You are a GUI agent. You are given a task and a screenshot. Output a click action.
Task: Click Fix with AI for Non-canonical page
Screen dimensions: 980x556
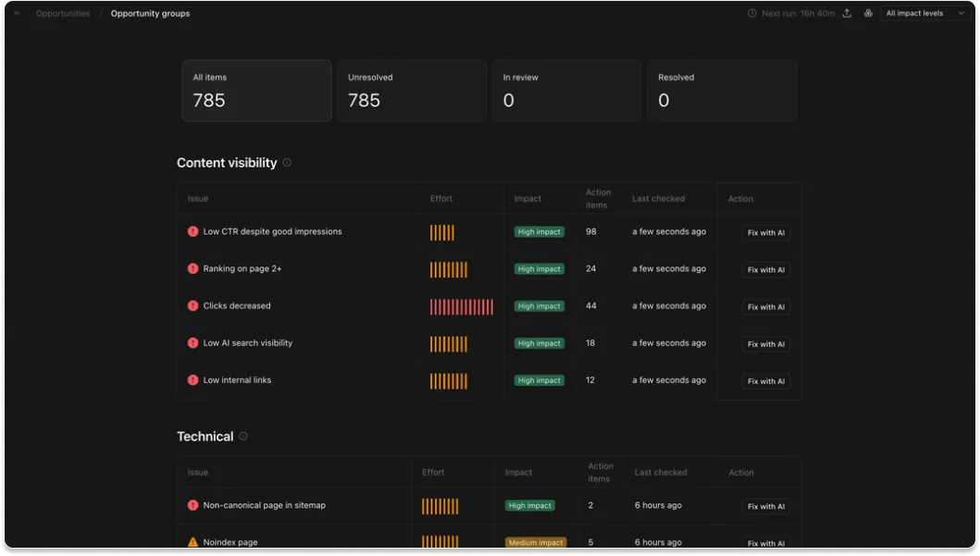(x=765, y=506)
